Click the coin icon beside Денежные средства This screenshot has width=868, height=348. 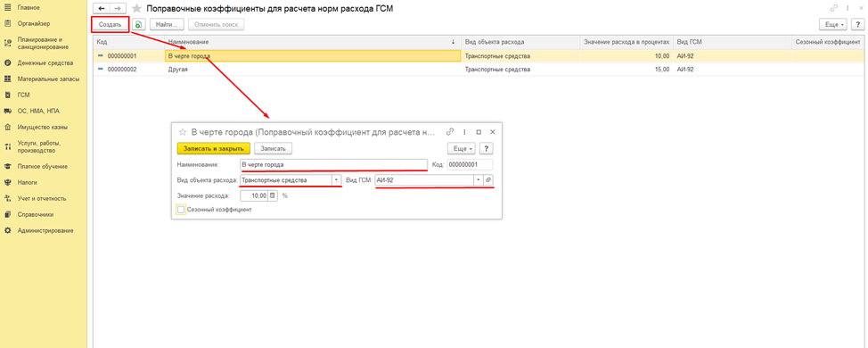[x=8, y=63]
